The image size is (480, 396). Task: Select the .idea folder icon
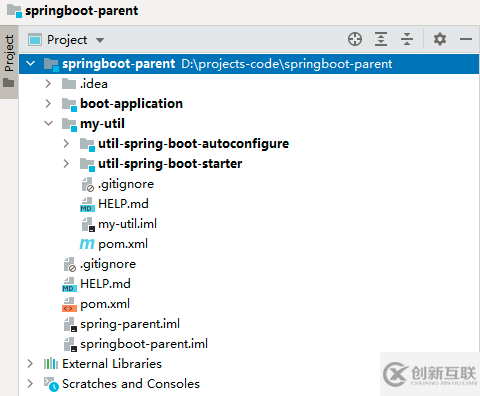tap(69, 84)
